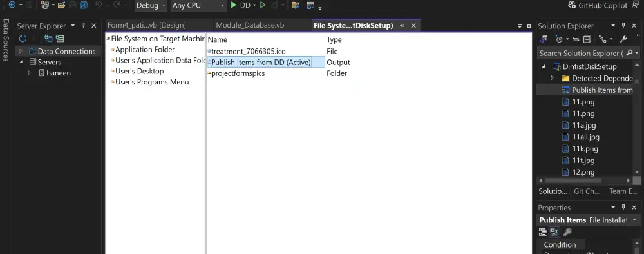The height and width of the screenshot is (254, 644).
Task: Click Connect to Server icon in Server Explorer
Action: point(60,39)
